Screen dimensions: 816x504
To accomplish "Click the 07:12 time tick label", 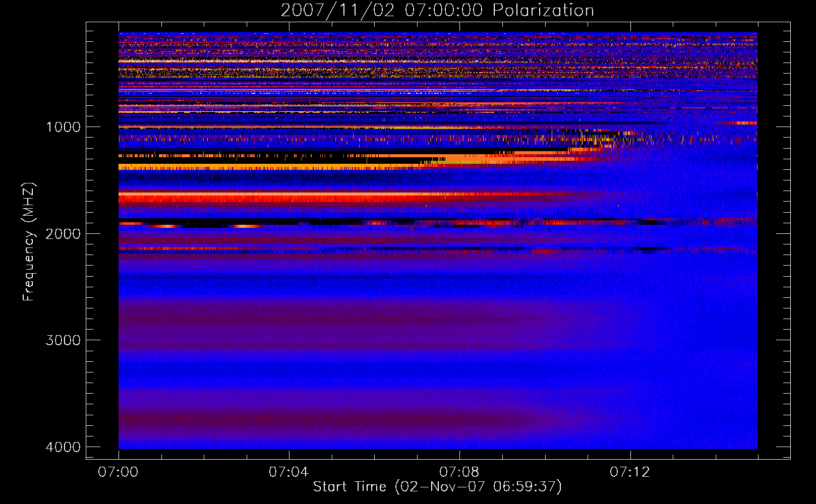I will (630, 472).
